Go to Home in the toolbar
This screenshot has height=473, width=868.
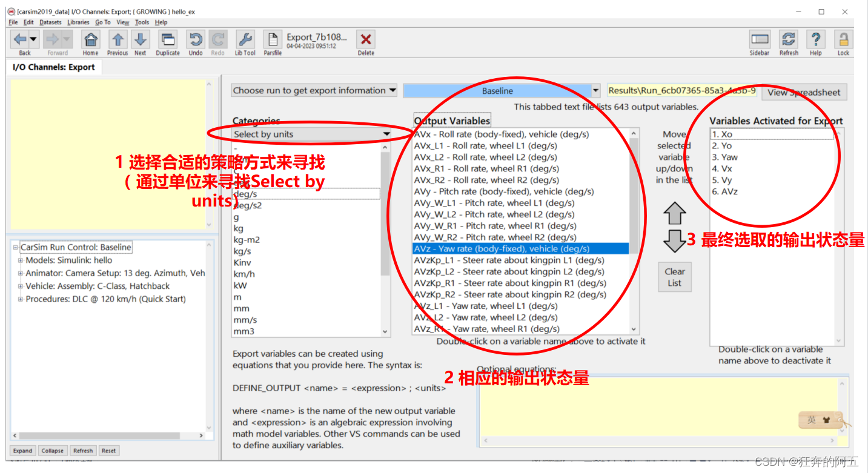click(x=91, y=39)
